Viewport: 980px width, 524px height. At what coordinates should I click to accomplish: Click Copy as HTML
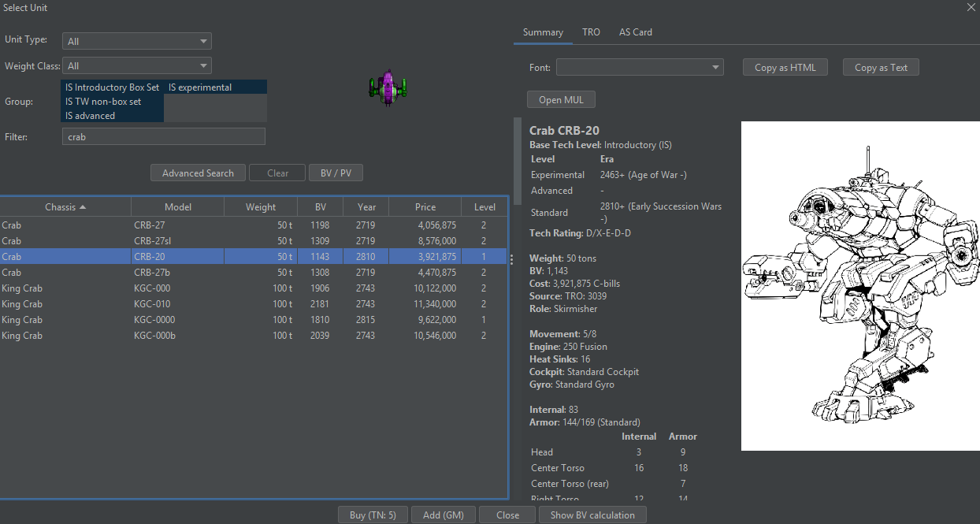pyautogui.click(x=785, y=68)
